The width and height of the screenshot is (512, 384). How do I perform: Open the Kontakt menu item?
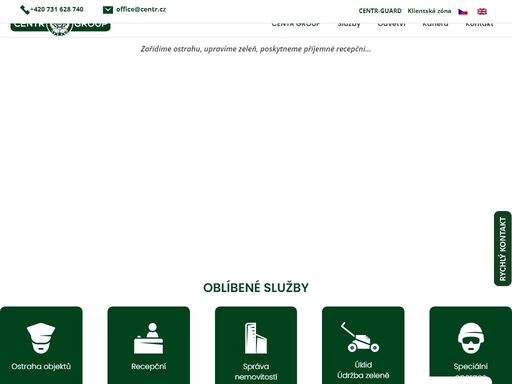[x=479, y=25]
